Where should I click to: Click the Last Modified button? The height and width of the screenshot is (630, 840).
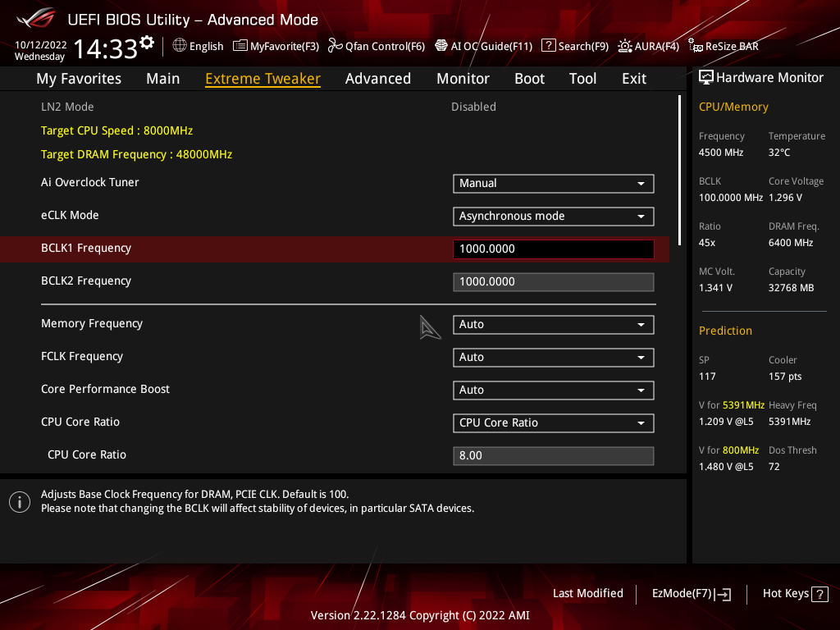[x=587, y=594]
